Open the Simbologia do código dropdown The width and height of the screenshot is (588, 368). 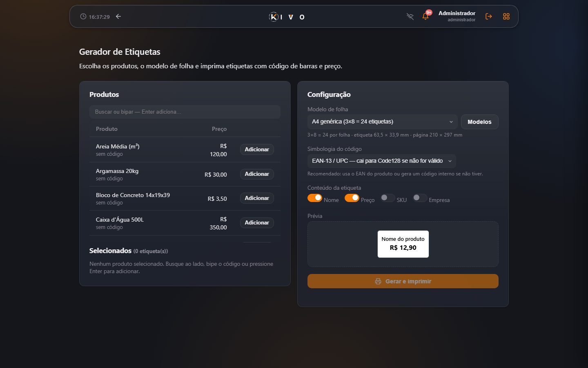(x=382, y=161)
